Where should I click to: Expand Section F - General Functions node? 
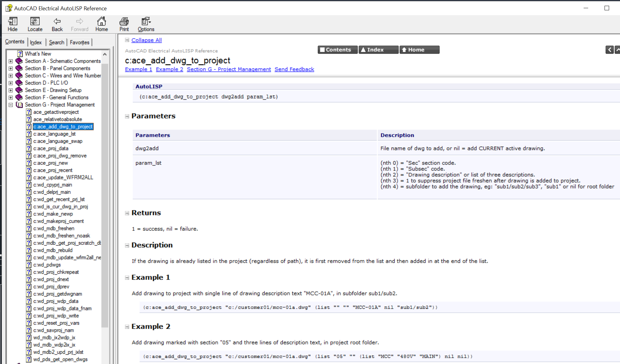tap(11, 97)
